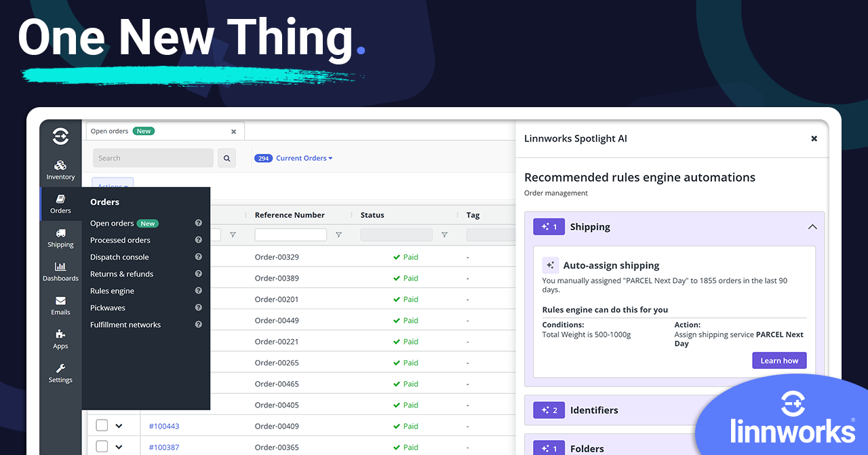Screen dimensions: 868x455
Task: Tick the checkbox for order #100443
Action: (102, 426)
